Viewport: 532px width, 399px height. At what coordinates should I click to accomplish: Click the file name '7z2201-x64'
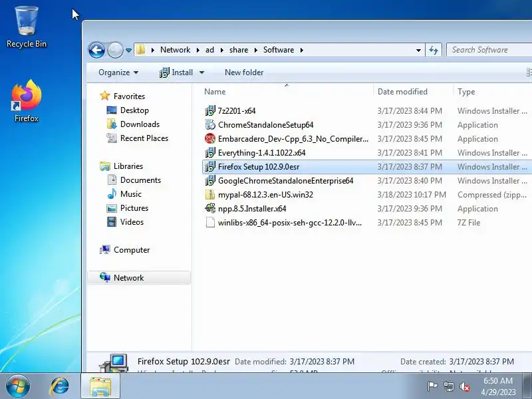[237, 111]
